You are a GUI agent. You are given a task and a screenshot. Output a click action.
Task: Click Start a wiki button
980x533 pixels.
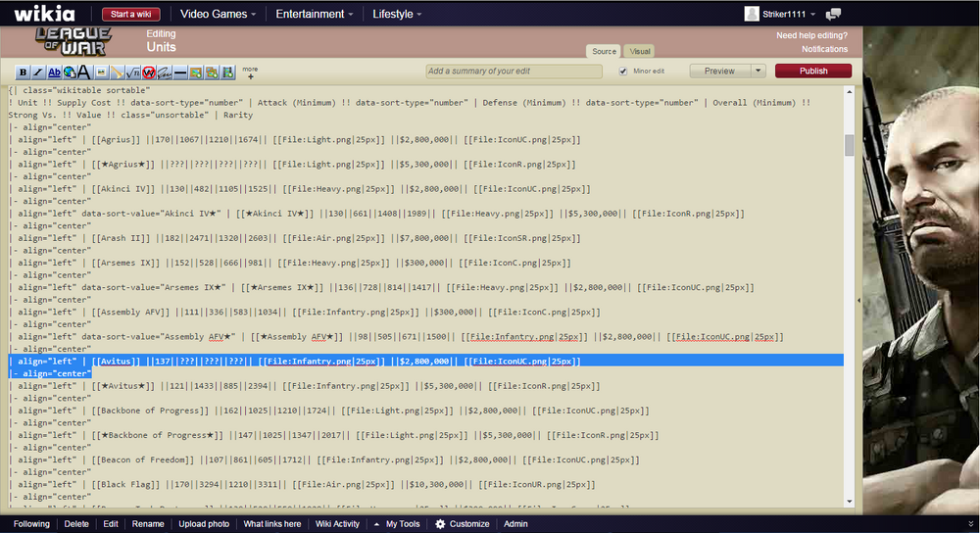pos(130,14)
